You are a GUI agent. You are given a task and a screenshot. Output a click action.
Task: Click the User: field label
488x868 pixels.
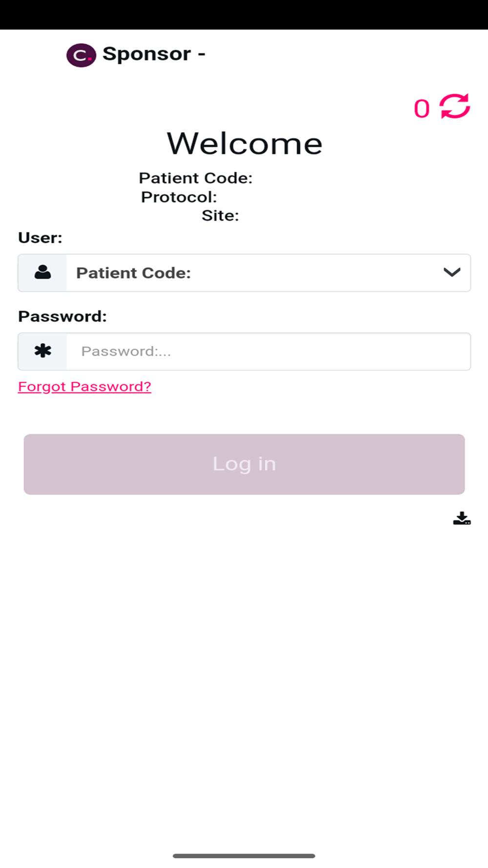pos(40,238)
